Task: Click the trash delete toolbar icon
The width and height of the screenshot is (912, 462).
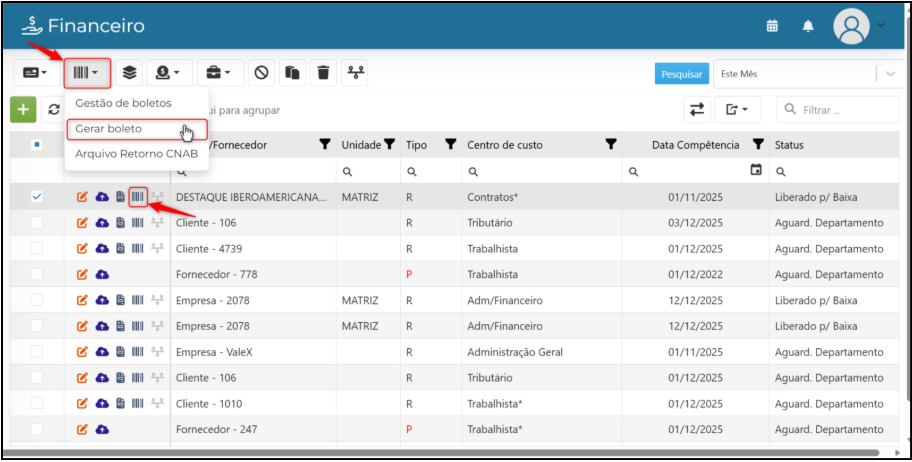Action: pos(323,73)
